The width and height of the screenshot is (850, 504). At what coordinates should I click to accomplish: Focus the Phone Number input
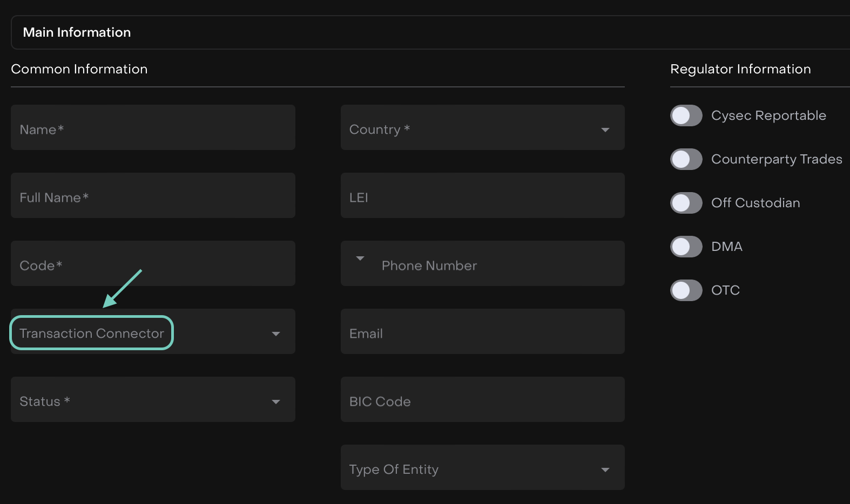click(497, 265)
